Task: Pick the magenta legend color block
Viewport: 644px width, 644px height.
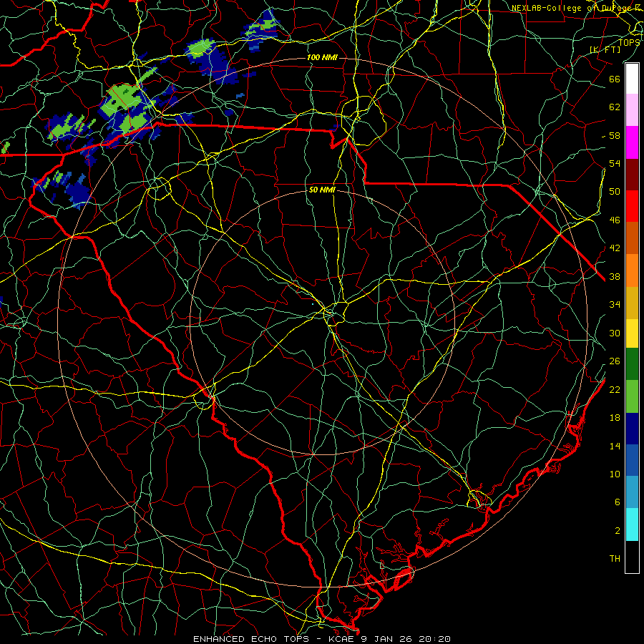Action: (x=632, y=142)
